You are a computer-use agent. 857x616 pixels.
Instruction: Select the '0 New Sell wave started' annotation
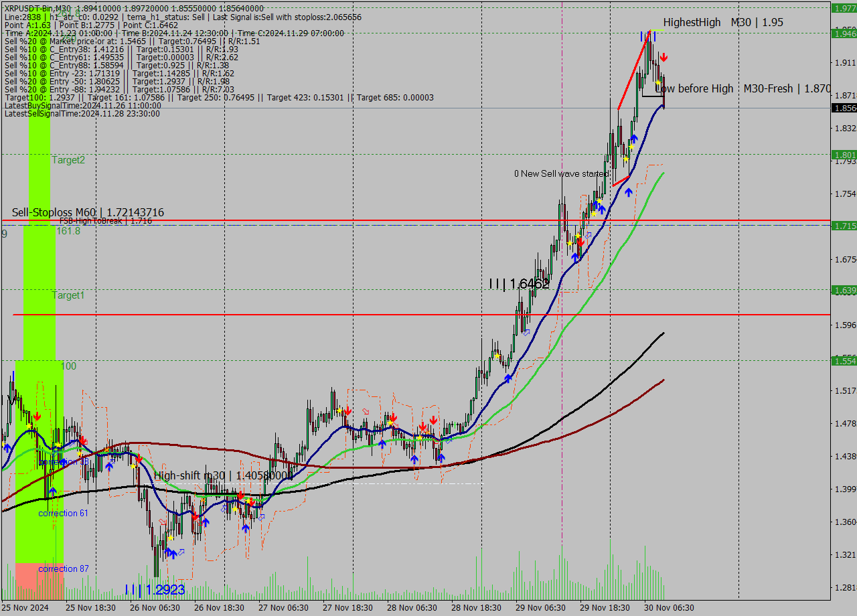click(562, 174)
